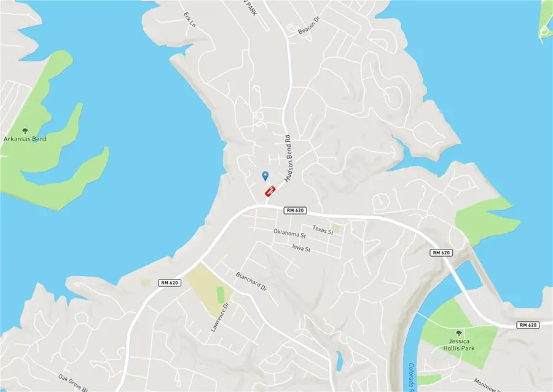The height and width of the screenshot is (392, 553).
Task: Click the Arkansas Bend park label
Action: [25, 139]
